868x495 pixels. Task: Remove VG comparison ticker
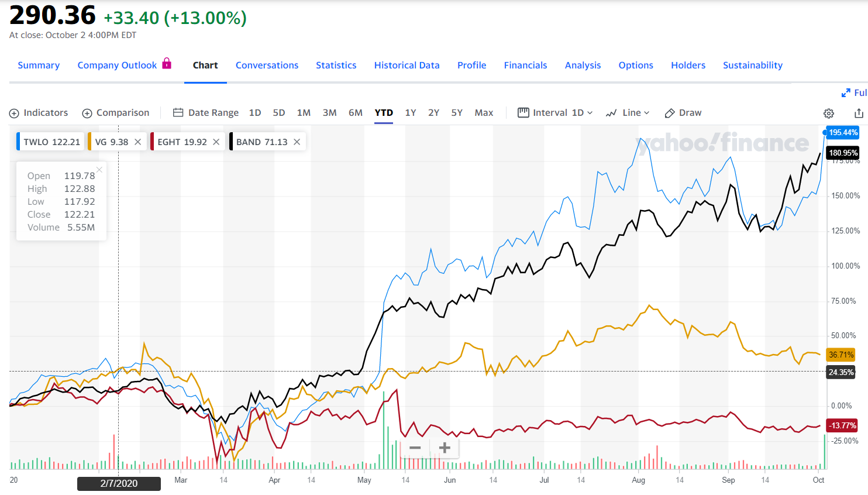(x=138, y=142)
